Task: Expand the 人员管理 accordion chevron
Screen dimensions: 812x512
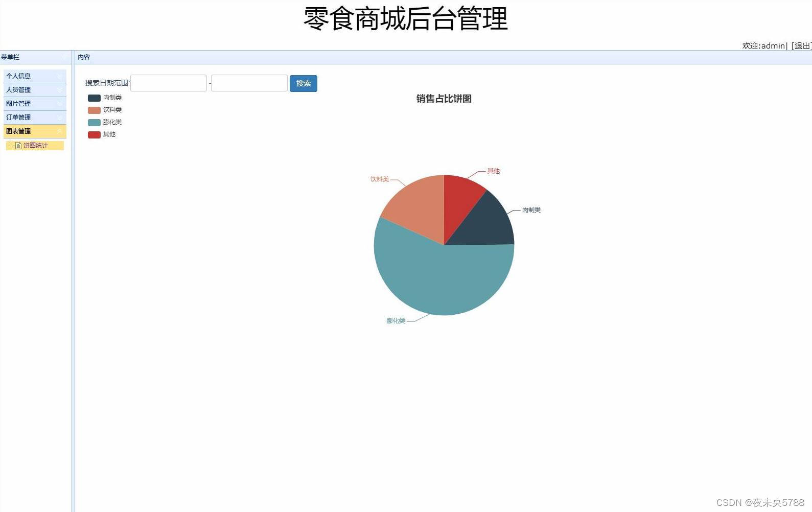Action: [60, 90]
